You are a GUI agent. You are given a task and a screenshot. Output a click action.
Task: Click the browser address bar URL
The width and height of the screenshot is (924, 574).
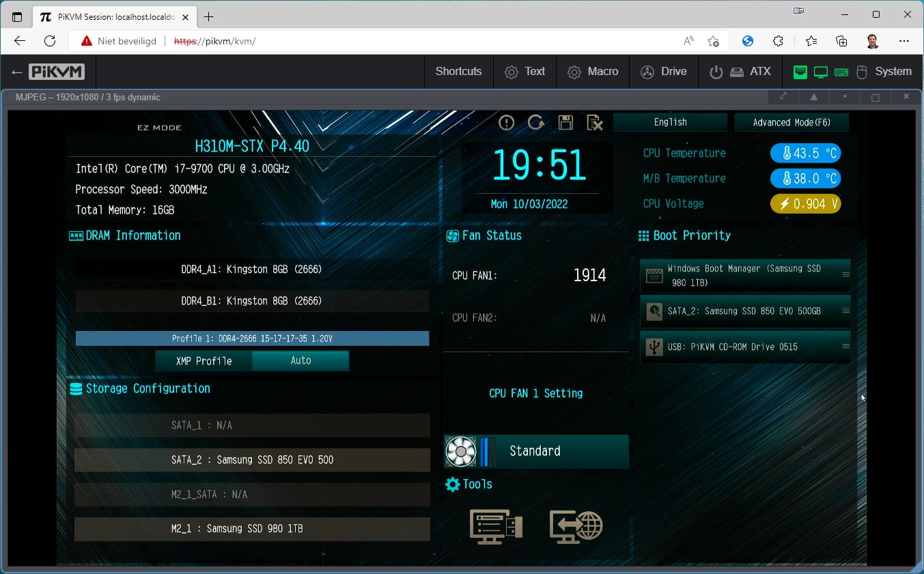[x=215, y=41]
